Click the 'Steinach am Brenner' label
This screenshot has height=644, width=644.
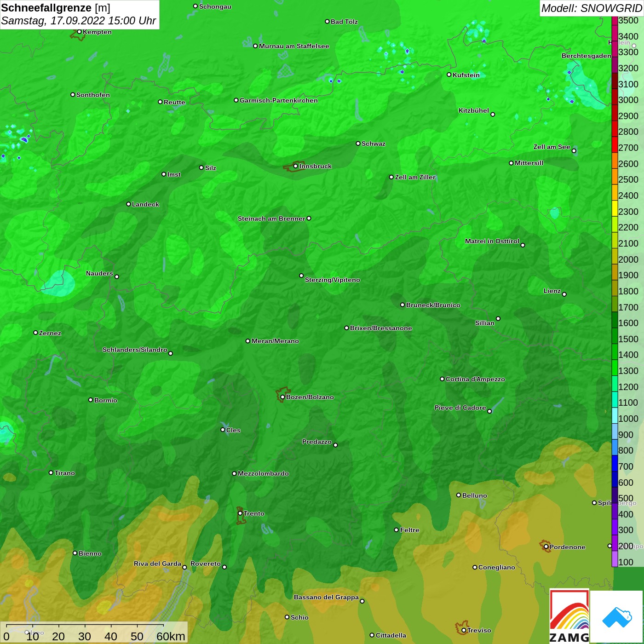[271, 218]
